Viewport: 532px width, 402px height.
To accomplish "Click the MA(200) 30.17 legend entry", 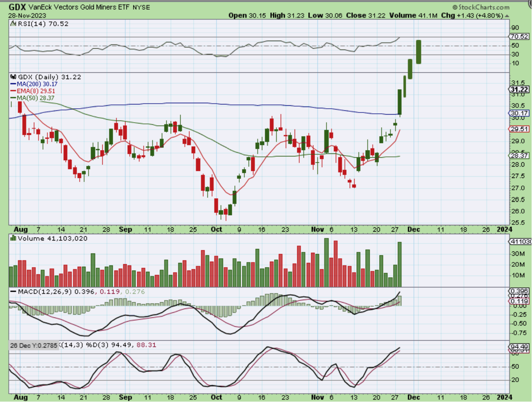I will (x=33, y=84).
